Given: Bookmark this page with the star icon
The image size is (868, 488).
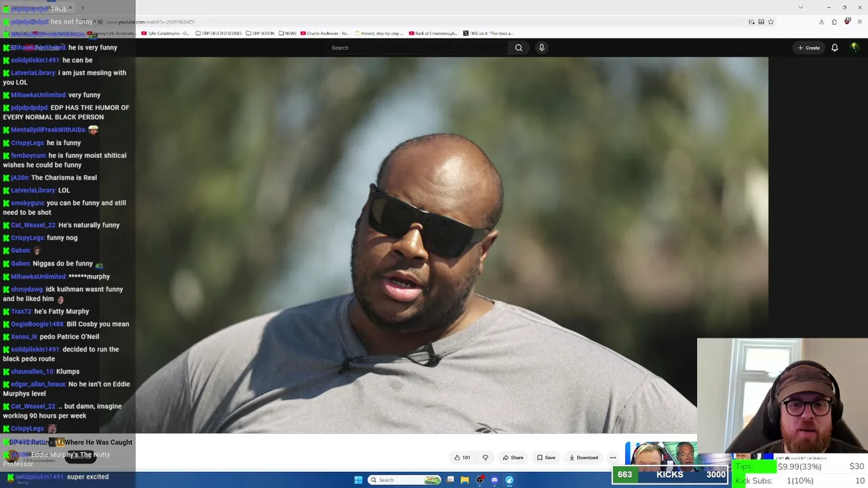Looking at the screenshot, I should pyautogui.click(x=771, y=22).
